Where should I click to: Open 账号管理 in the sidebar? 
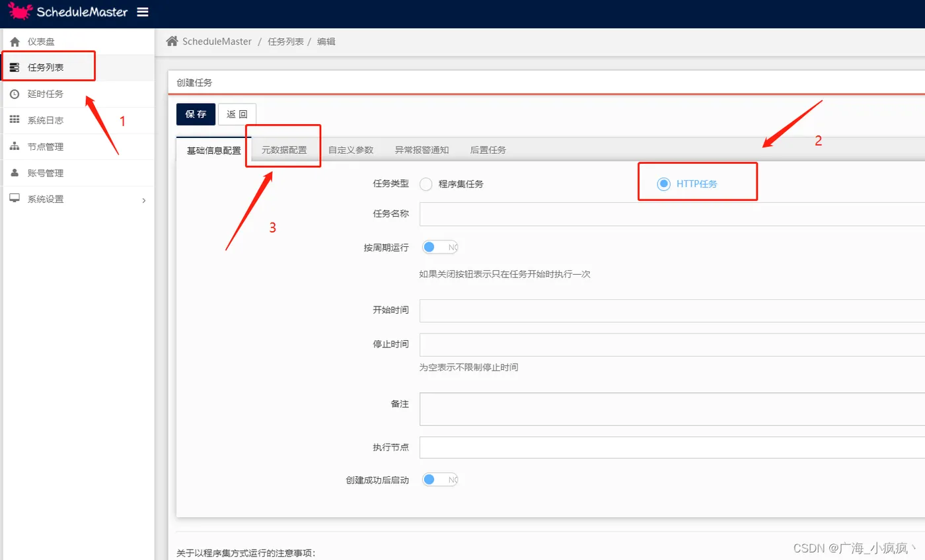coord(77,173)
